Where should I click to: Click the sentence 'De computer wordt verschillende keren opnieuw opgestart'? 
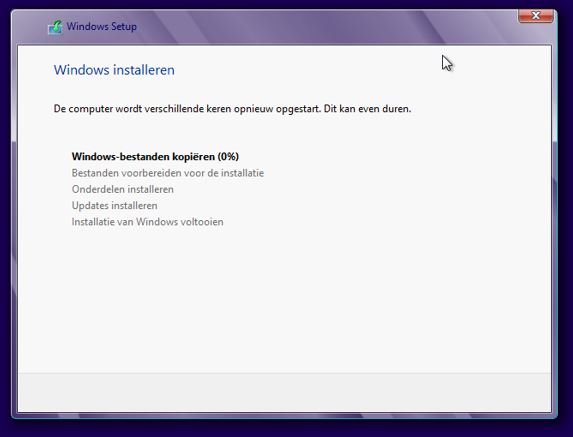pyautogui.click(x=187, y=109)
